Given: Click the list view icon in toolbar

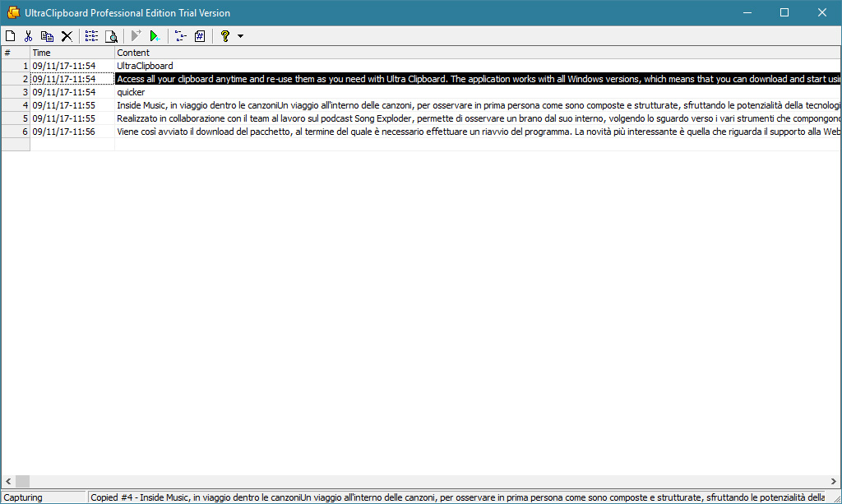Looking at the screenshot, I should pos(91,36).
